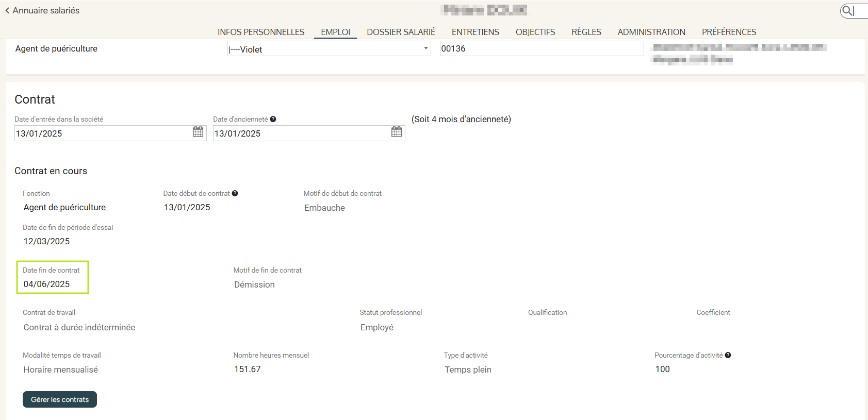Click the Gérer les contrats button

coord(60,399)
